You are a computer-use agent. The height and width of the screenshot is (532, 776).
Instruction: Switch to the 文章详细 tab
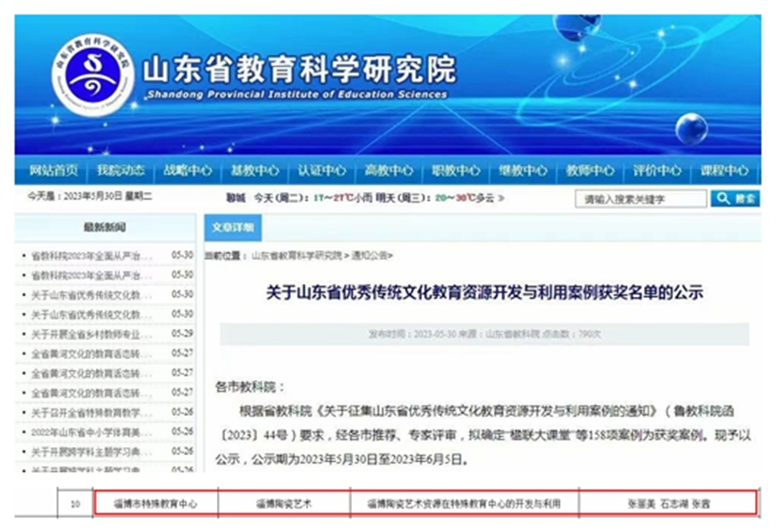click(233, 227)
